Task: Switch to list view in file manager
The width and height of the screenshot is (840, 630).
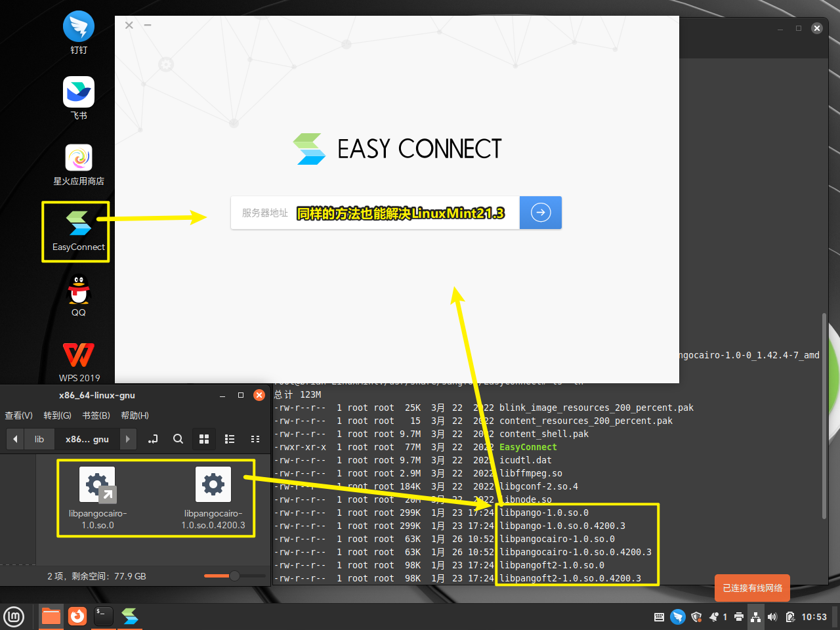Action: (230, 439)
